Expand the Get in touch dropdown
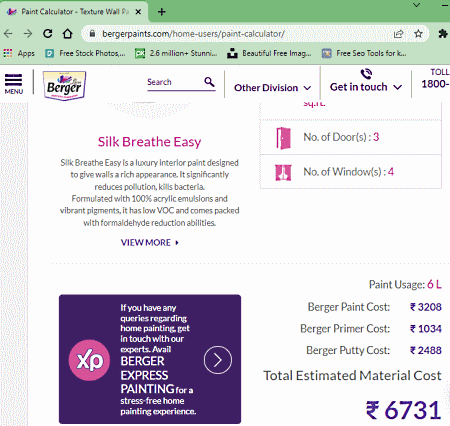 coord(366,87)
